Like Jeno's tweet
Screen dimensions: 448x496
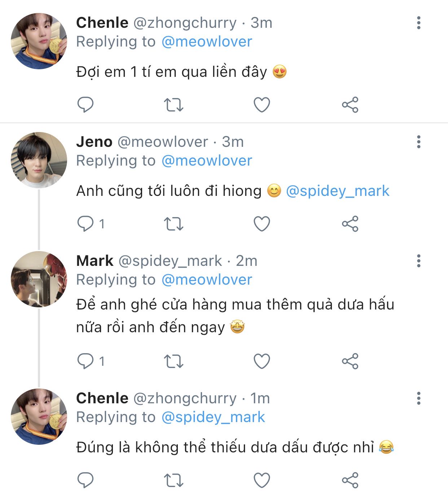pos(262,224)
